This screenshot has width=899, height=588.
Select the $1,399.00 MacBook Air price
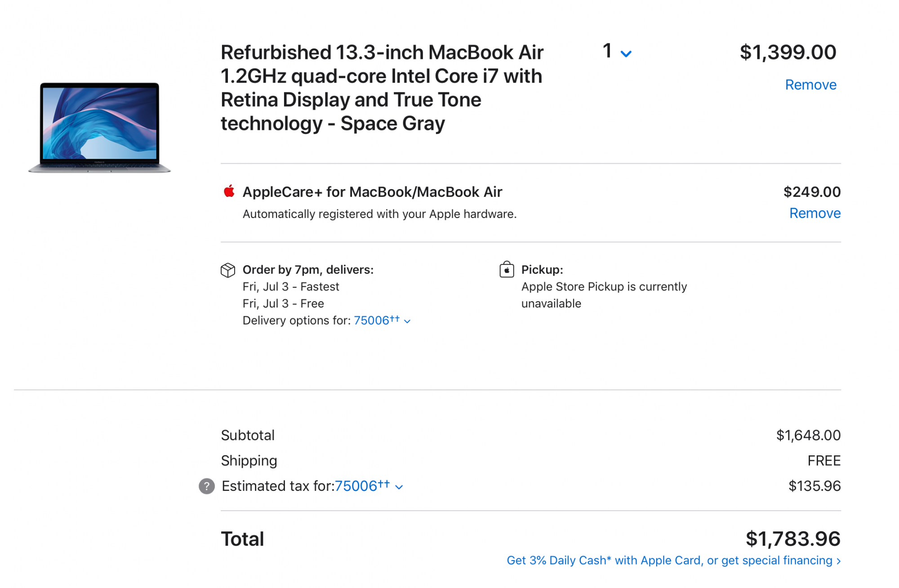(x=788, y=52)
